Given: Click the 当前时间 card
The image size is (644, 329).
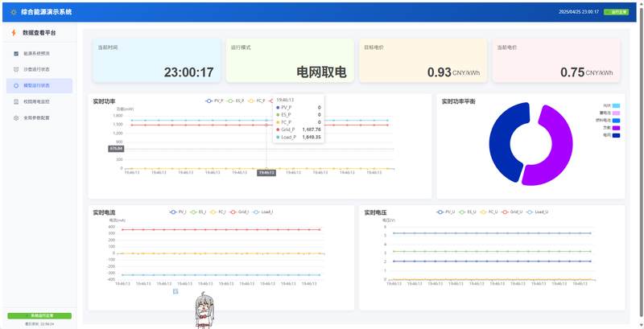Looking at the screenshot, I should pyautogui.click(x=156, y=60).
